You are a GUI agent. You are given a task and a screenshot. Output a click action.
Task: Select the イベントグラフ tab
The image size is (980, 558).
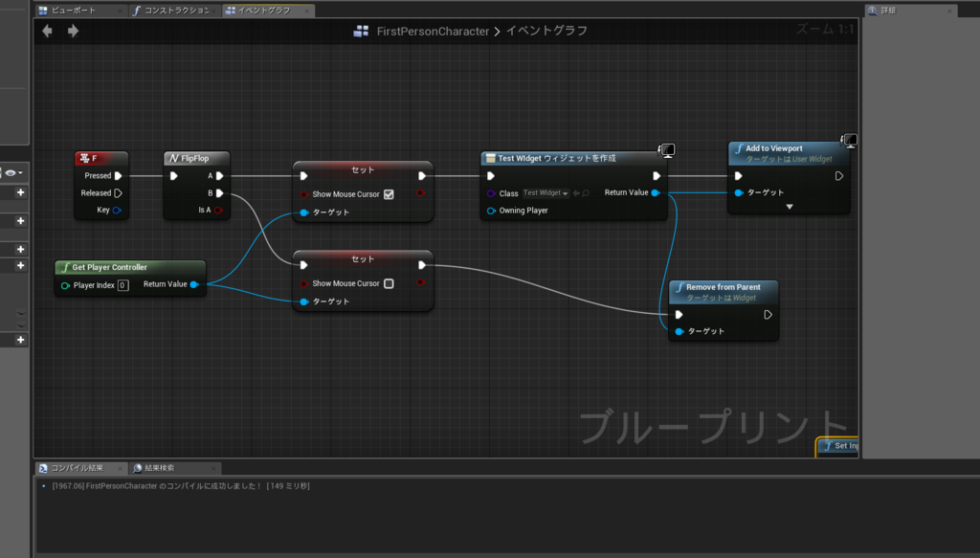[x=263, y=11]
